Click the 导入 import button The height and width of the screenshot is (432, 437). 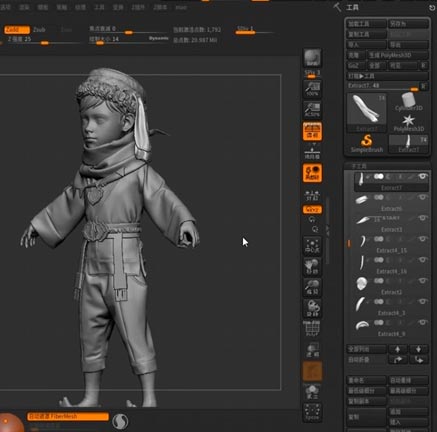(x=366, y=45)
